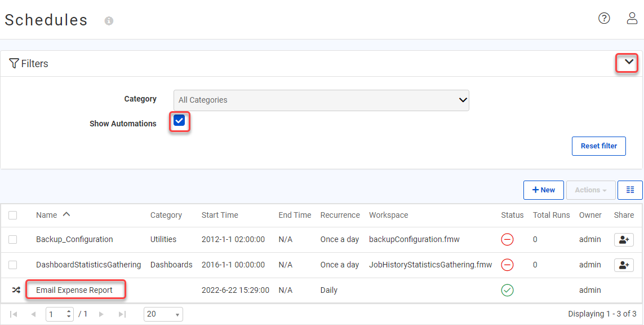Open the Actions menu
The width and height of the screenshot is (644, 325).
(x=590, y=190)
